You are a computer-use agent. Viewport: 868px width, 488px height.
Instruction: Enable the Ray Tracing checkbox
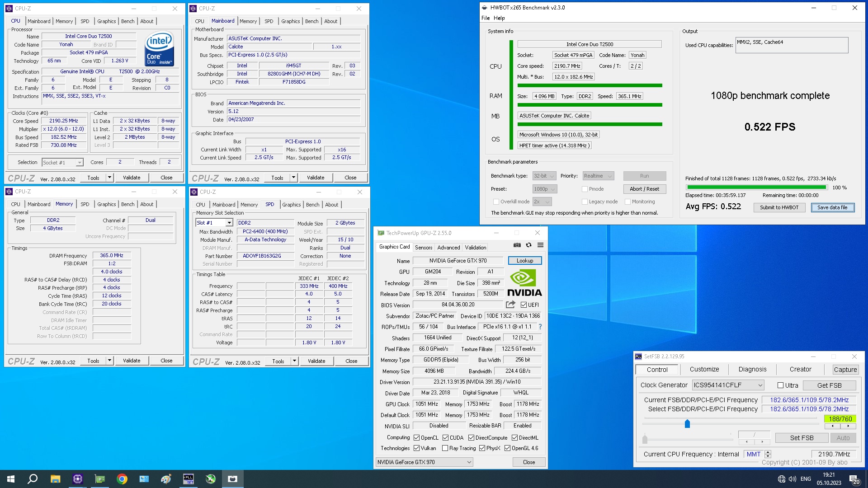click(x=445, y=448)
